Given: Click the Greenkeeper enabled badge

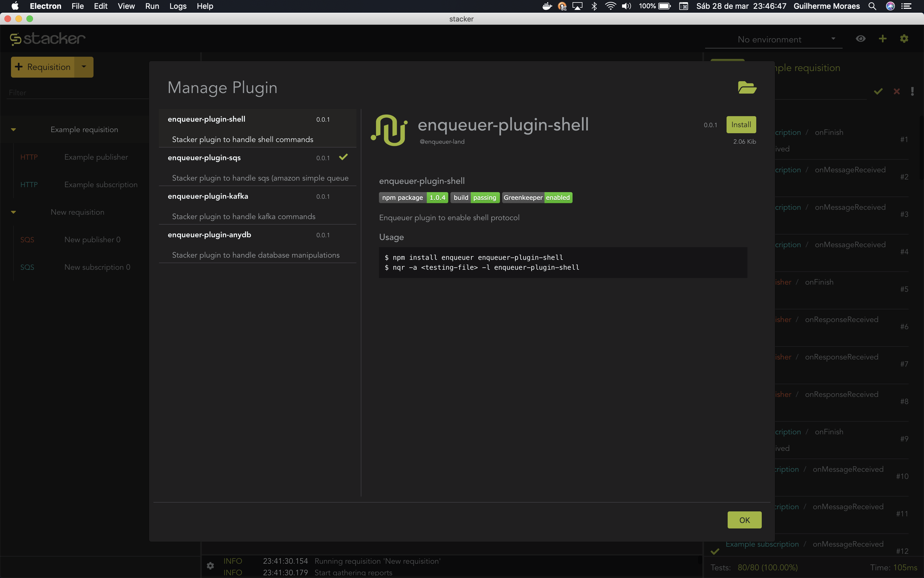Looking at the screenshot, I should pos(537,198).
